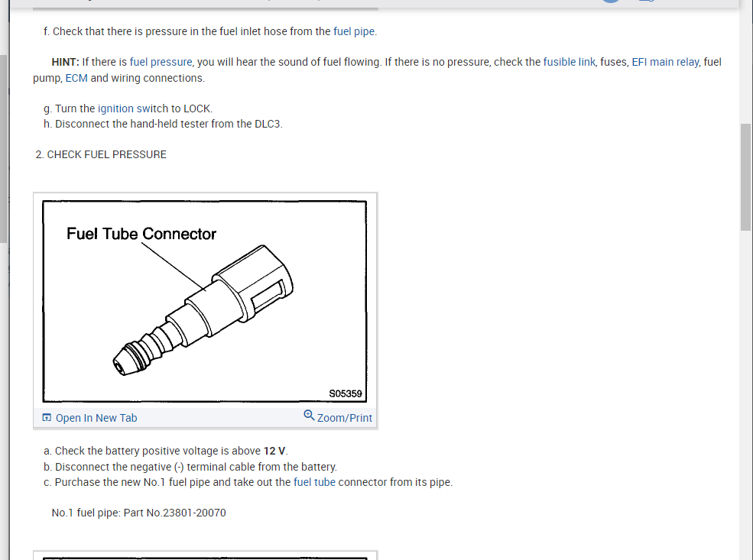This screenshot has width=753, height=560.
Task: Click the Fuel Tube Connector diagram image
Action: coord(205,301)
